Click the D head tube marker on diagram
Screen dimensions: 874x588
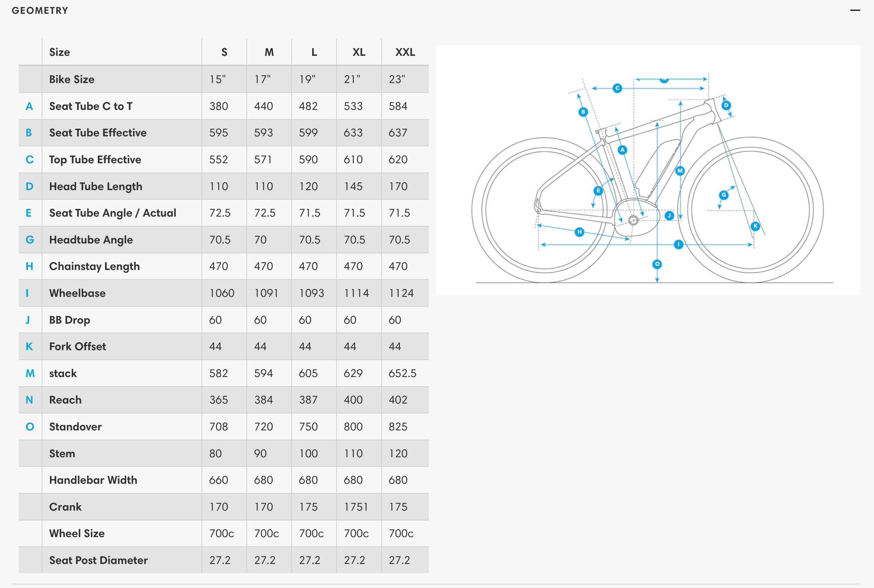point(726,105)
